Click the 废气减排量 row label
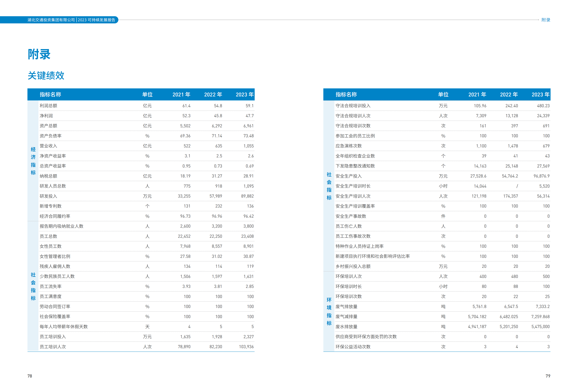 pyautogui.click(x=346, y=316)
